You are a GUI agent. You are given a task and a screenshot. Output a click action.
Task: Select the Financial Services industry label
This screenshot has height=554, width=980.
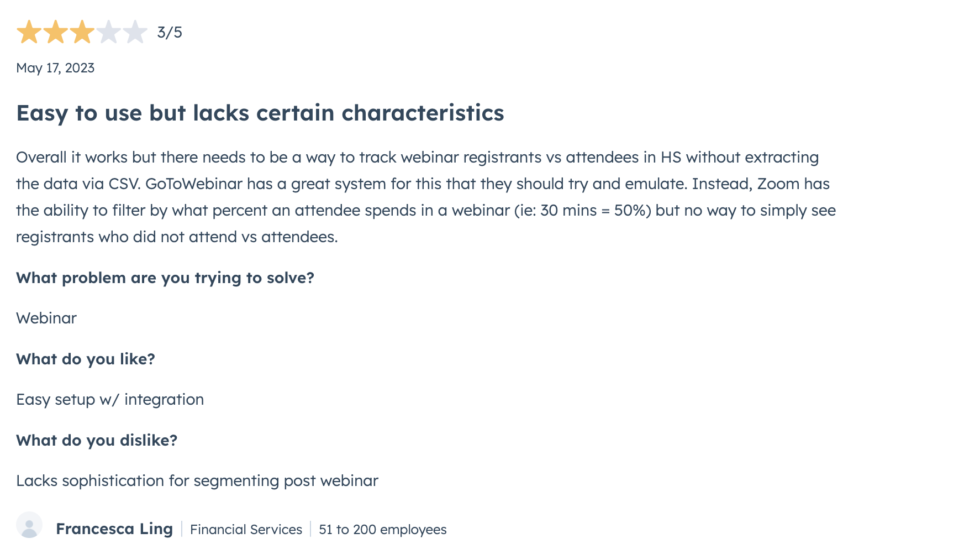coord(246,530)
